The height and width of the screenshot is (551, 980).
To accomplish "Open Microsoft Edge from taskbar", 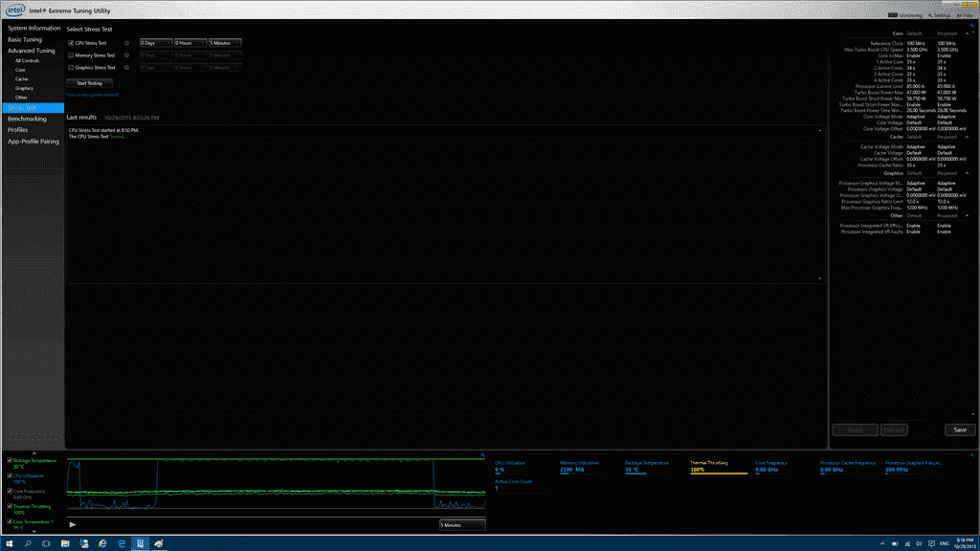I will pos(122,543).
